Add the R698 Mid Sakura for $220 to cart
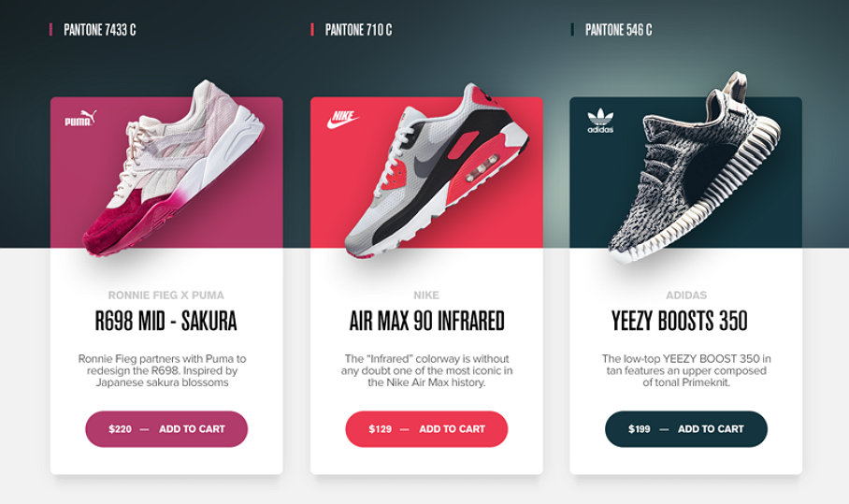The width and height of the screenshot is (849, 504). pos(166,429)
